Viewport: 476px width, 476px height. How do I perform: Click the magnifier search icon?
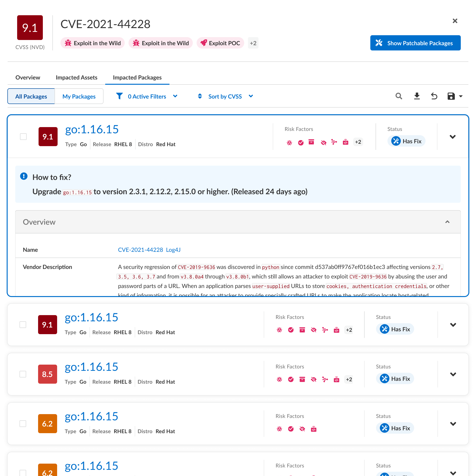click(x=399, y=96)
